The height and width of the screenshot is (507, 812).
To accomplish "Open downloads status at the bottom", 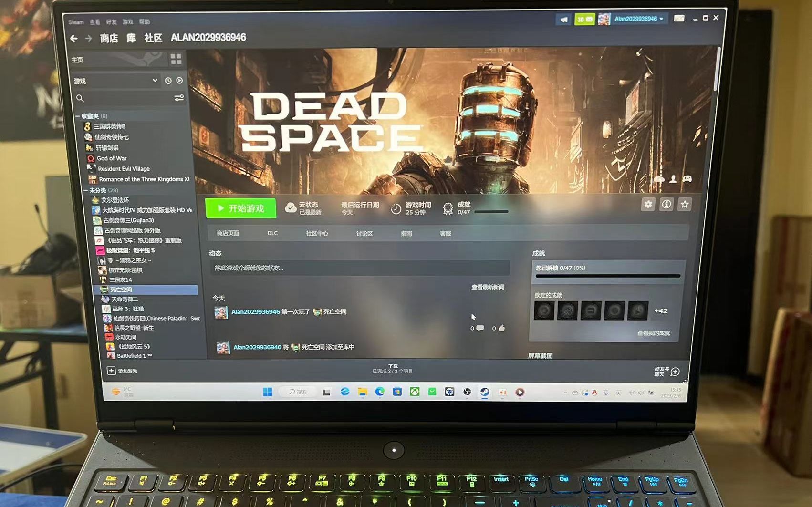I will pos(393,369).
